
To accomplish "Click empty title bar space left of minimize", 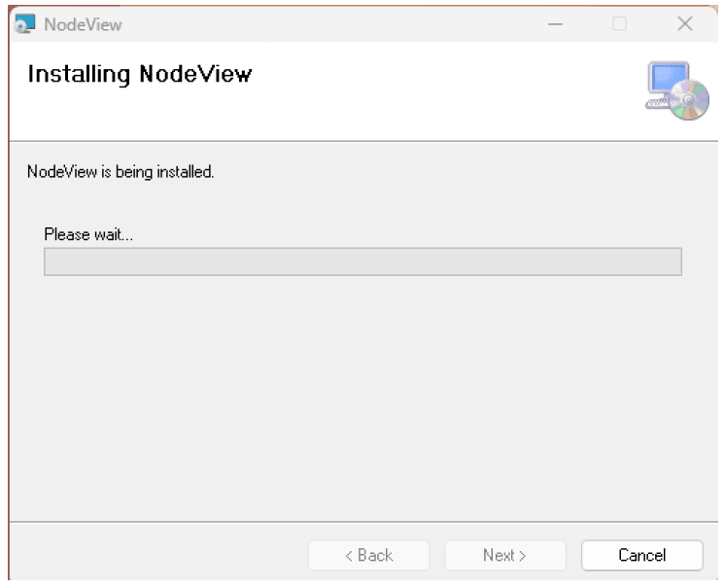I will pyautogui.click(x=340, y=24).
